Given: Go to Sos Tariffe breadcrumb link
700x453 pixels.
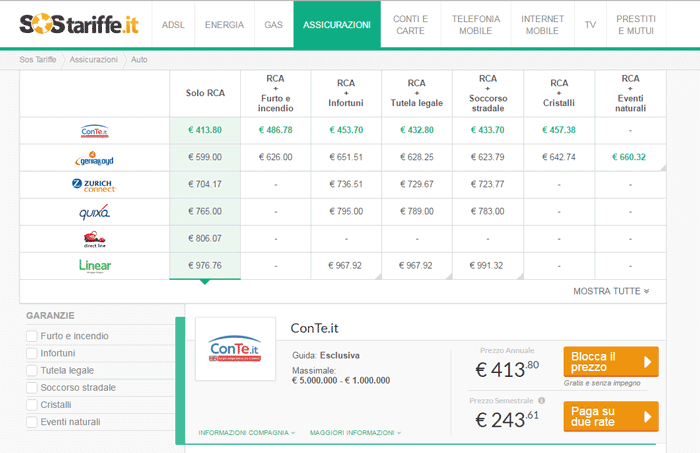Looking at the screenshot, I should click(x=38, y=59).
